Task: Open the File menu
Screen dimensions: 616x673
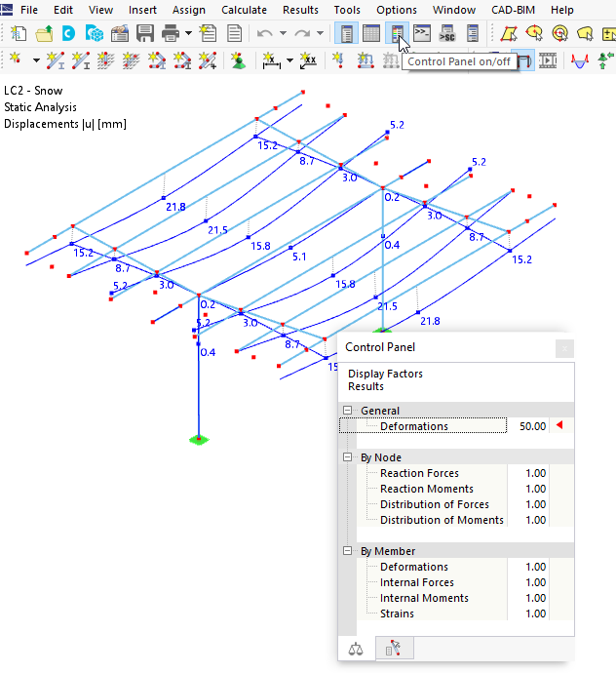Action: (28, 10)
